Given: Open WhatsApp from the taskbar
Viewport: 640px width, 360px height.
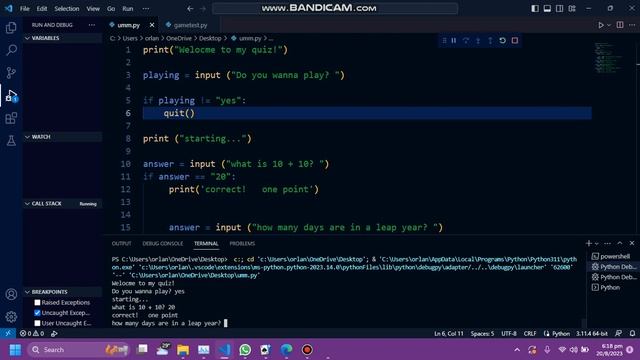Looking at the screenshot, I should [x=245, y=350].
